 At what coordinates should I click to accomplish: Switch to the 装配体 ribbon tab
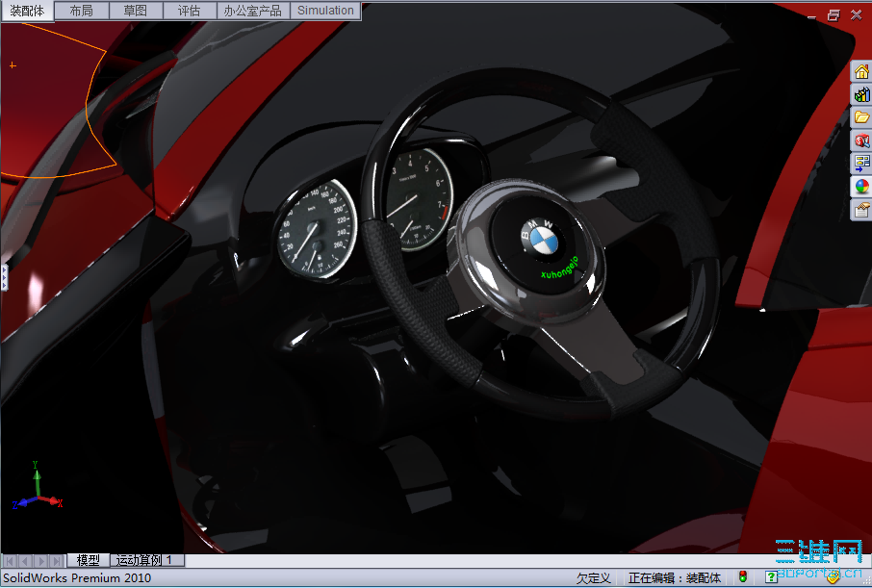click(27, 11)
